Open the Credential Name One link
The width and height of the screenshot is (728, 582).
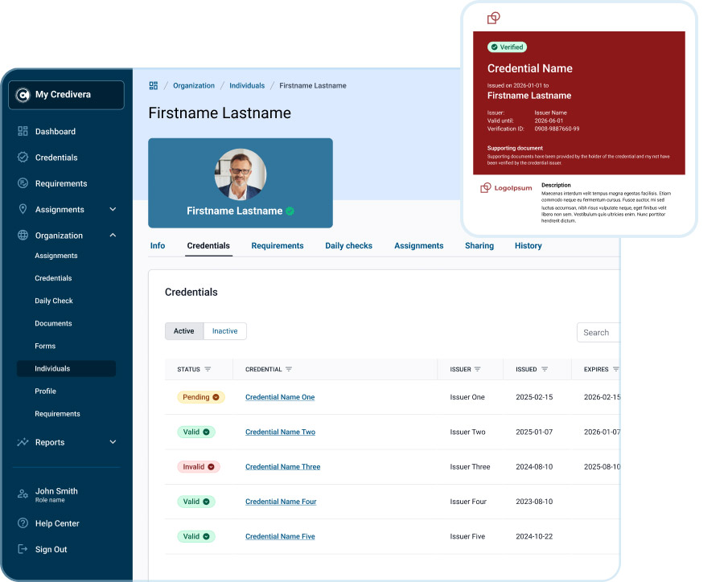(x=280, y=397)
